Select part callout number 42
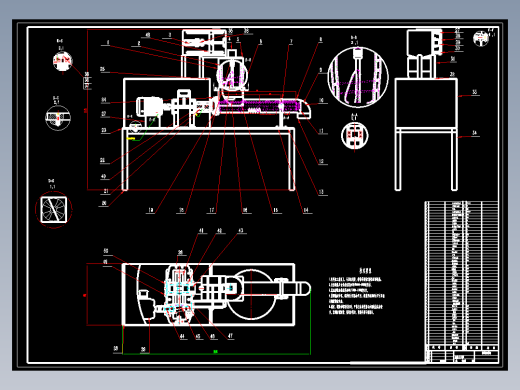The height and width of the screenshot is (390, 520). 220,230
